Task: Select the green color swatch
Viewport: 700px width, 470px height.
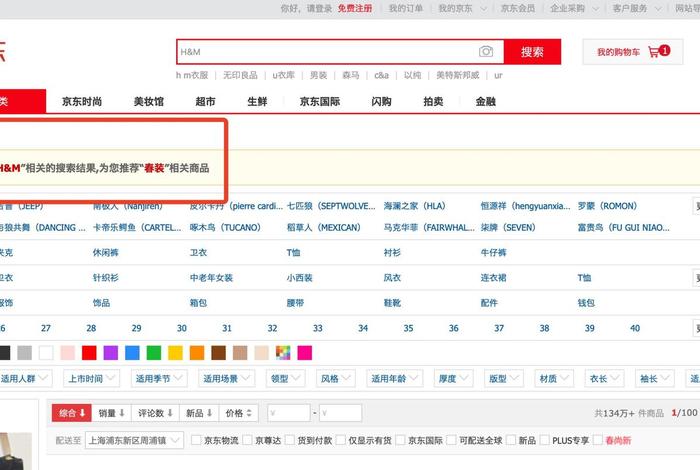Action: (x=154, y=353)
